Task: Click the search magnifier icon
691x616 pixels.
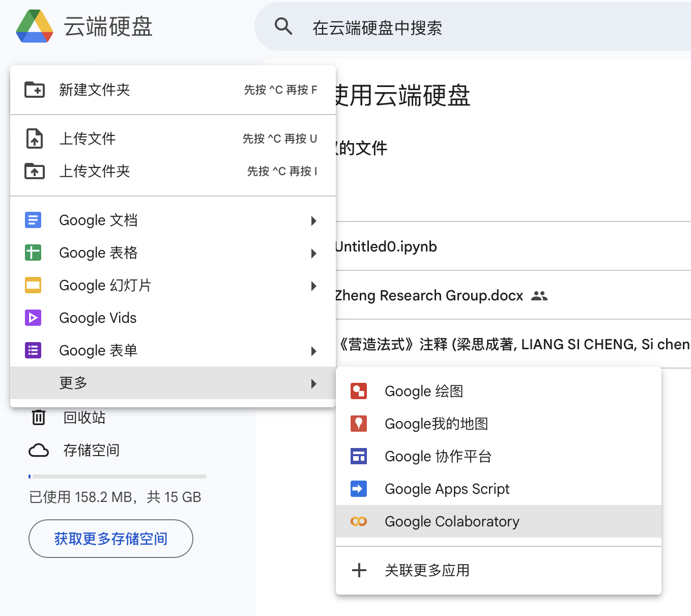Action: click(283, 26)
